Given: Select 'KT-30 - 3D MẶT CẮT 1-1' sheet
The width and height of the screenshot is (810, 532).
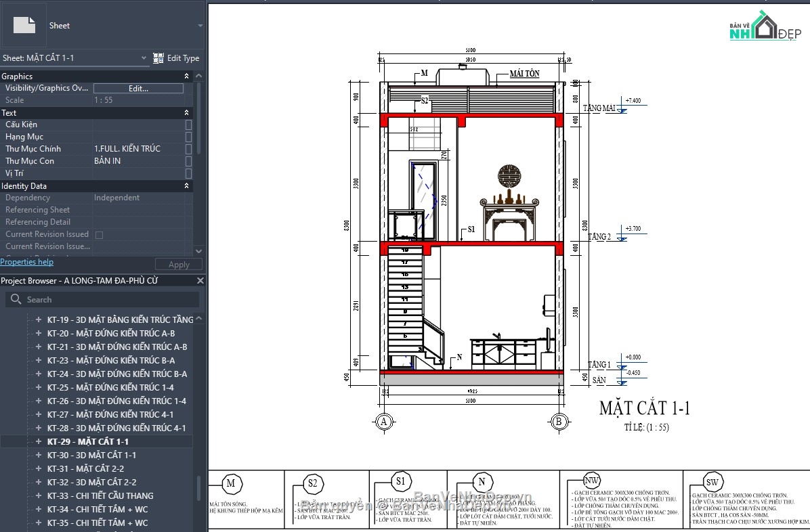Looking at the screenshot, I should [92, 455].
